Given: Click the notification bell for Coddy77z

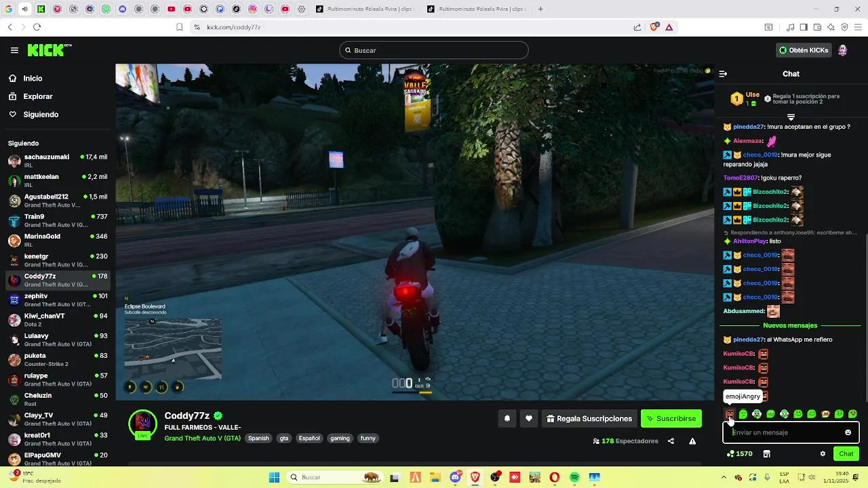Looking at the screenshot, I should 507,419.
